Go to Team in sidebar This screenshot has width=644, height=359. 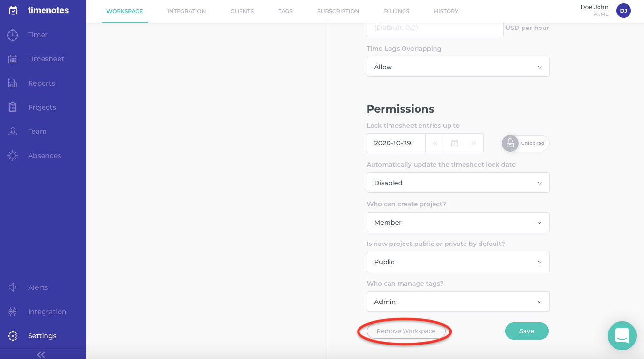37,131
